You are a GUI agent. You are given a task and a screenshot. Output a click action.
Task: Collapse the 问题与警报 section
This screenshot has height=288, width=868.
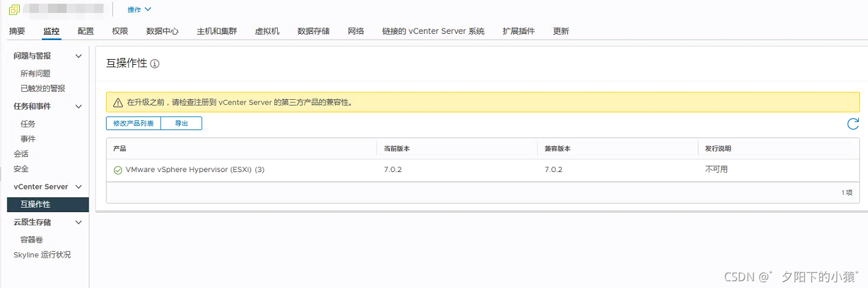[78, 56]
